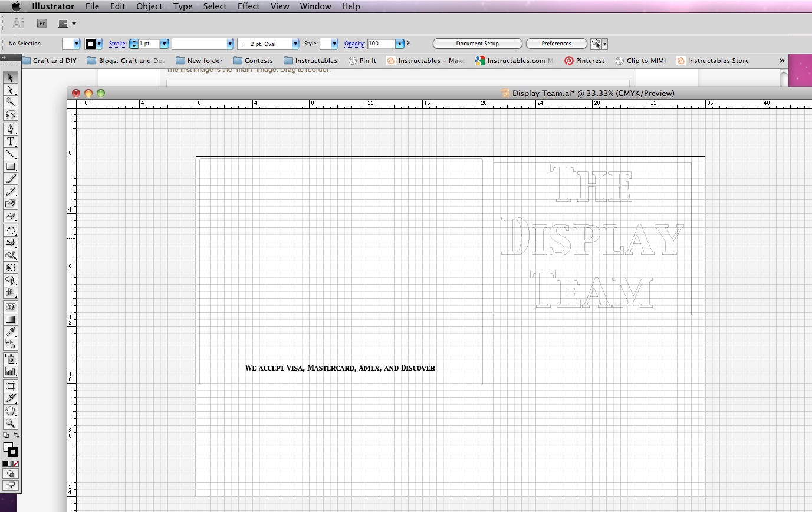The image size is (812, 512).
Task: Open the Object menu
Action: coord(149,6)
